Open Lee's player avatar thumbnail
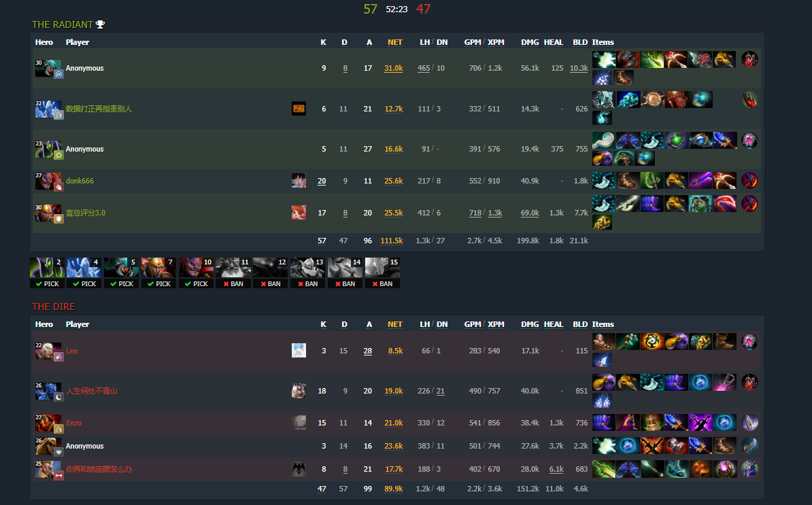The image size is (812, 505). coord(299,350)
